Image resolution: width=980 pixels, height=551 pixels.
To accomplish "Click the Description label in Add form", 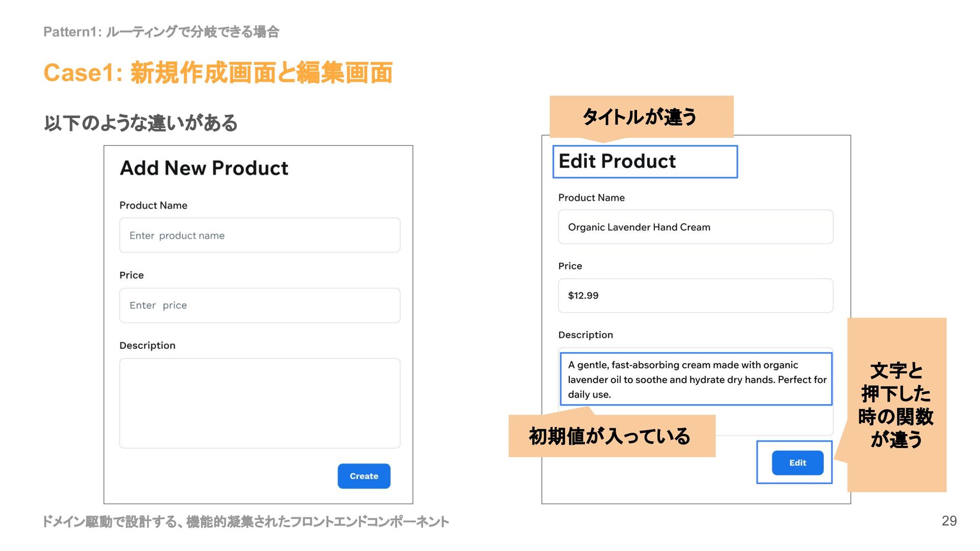I will tap(148, 345).
